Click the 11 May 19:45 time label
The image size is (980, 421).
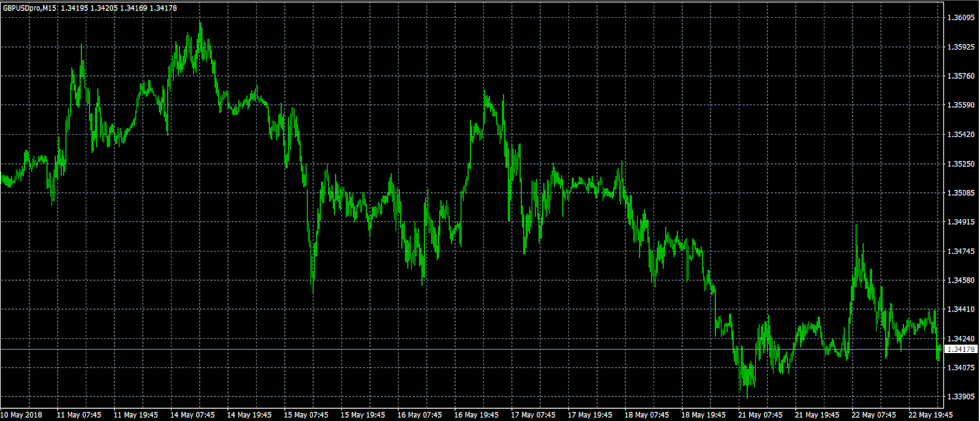click(x=136, y=415)
